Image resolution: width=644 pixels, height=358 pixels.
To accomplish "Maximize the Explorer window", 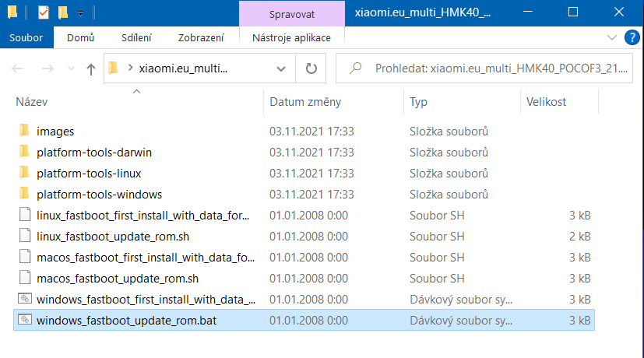I will point(573,12).
